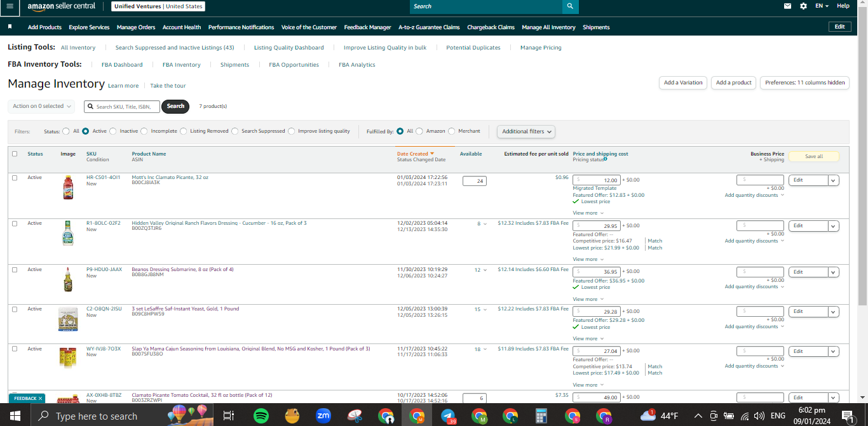The image size is (868, 426).
Task: Open the mail messages icon
Action: tap(787, 6)
